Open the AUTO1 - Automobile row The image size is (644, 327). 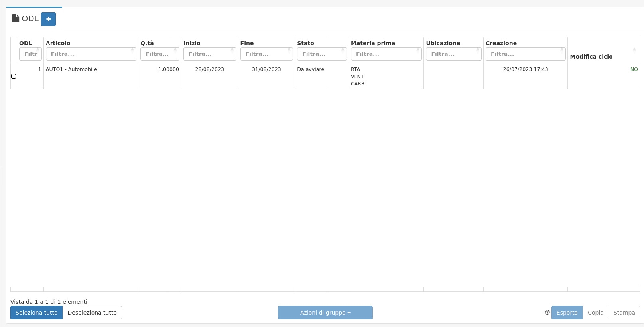pyautogui.click(x=71, y=69)
